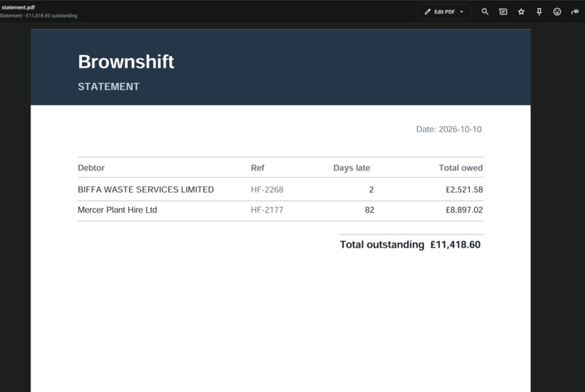Select the Total owed column header
This screenshot has width=585, height=392.
click(x=461, y=168)
